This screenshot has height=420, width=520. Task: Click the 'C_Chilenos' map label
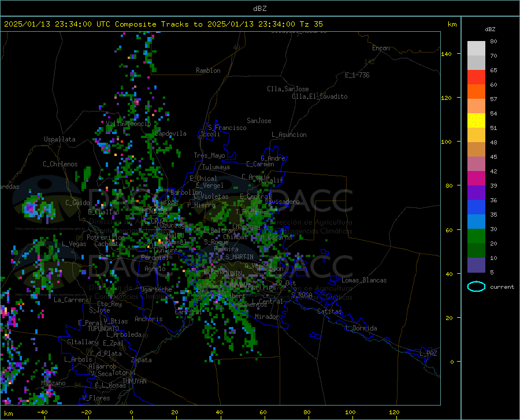point(60,164)
